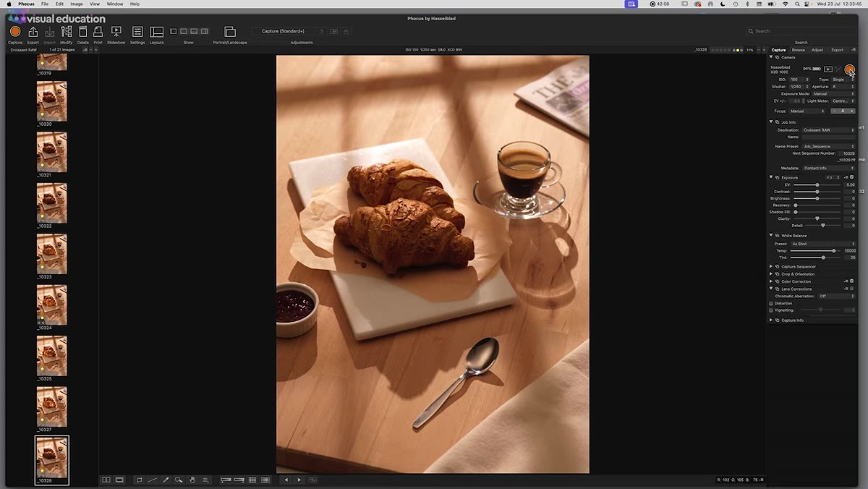Expand the Crop & Orientation section

(x=771, y=274)
